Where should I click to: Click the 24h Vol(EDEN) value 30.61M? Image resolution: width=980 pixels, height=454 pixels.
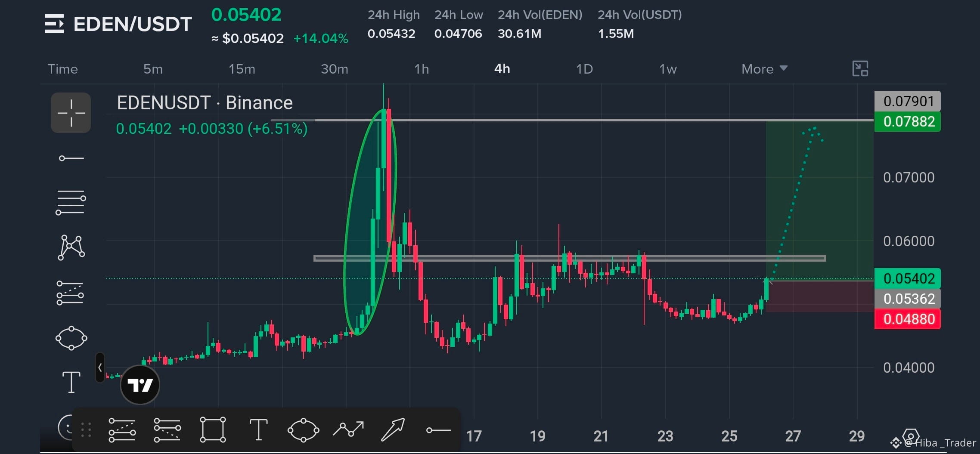(x=519, y=34)
